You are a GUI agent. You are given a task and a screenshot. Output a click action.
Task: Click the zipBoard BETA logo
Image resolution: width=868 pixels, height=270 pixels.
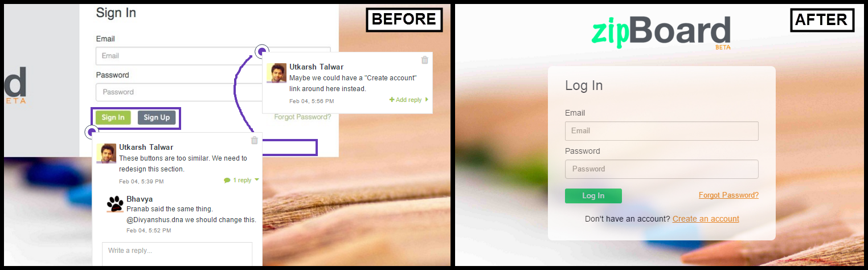(x=661, y=31)
